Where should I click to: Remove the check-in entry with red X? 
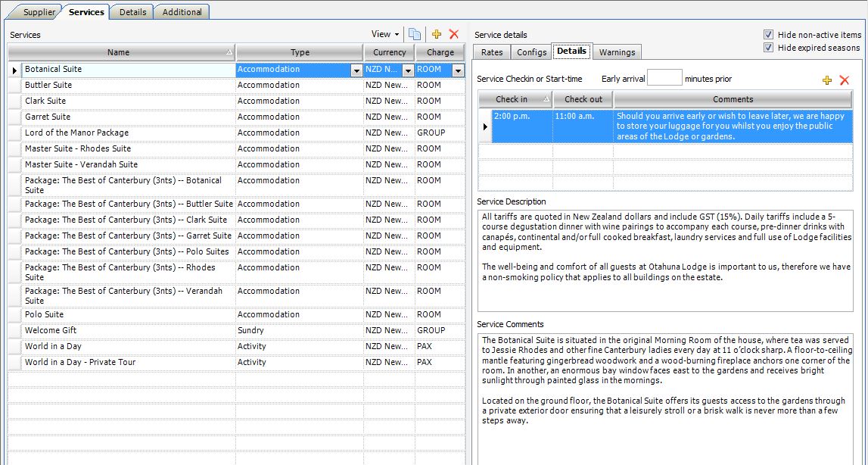(x=845, y=79)
